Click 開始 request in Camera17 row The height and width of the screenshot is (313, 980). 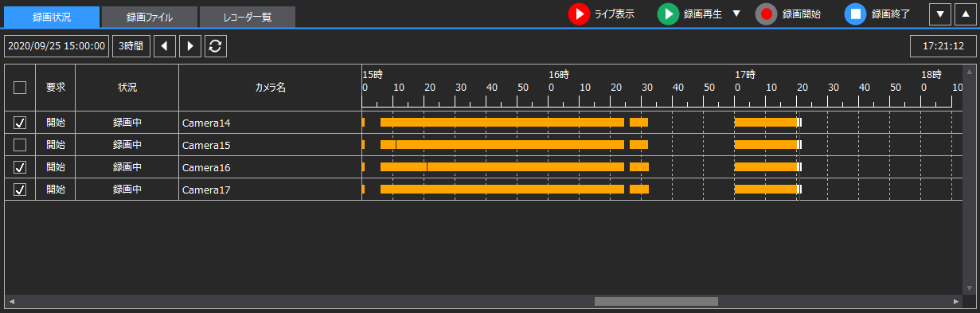click(56, 190)
